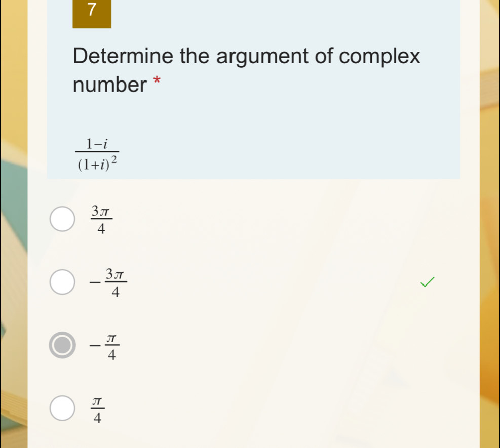This screenshot has width=500, height=448.
Task: Click the numerator 1−i in formula
Action: point(97,144)
